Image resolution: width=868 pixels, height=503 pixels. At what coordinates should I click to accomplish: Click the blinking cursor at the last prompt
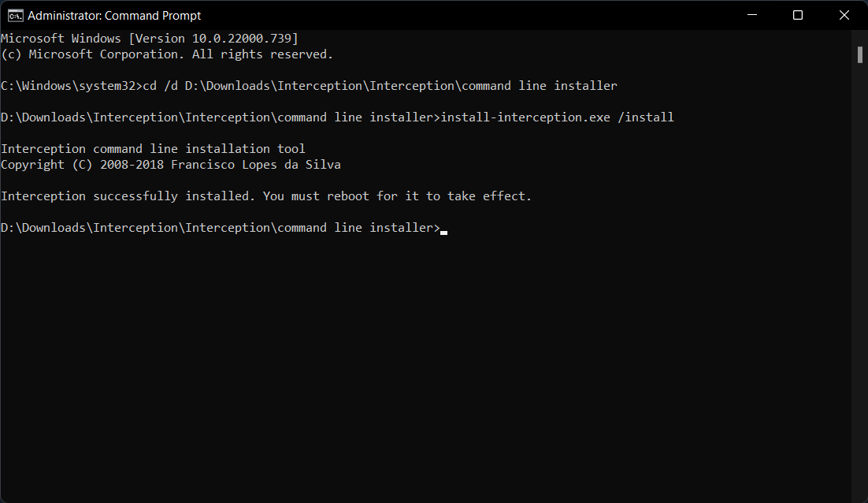(x=444, y=231)
